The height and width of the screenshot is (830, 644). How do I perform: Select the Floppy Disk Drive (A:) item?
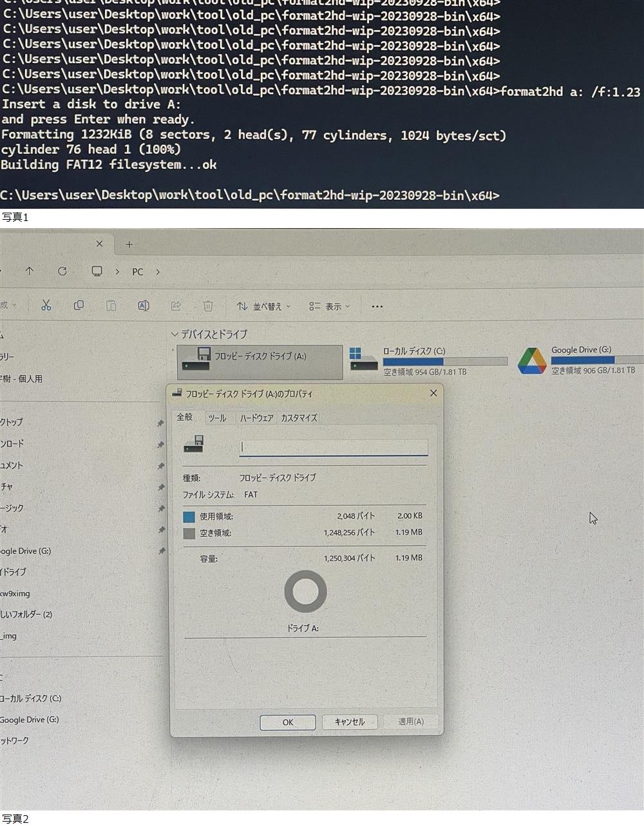260,362
